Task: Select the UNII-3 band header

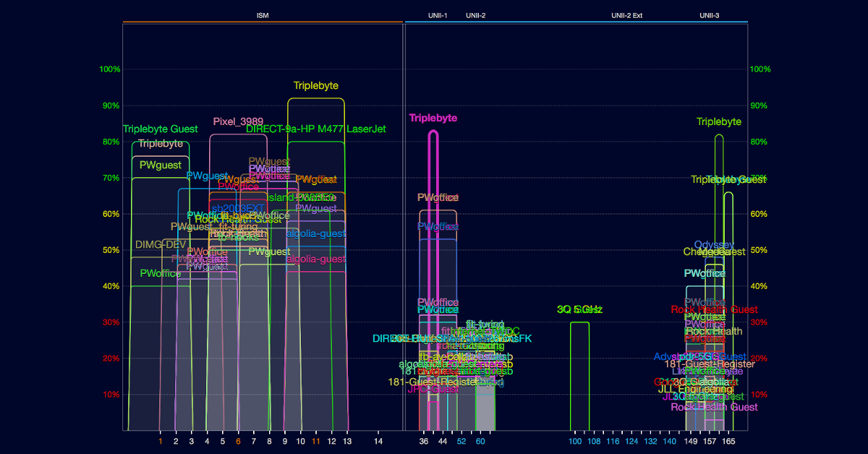Action: [709, 15]
